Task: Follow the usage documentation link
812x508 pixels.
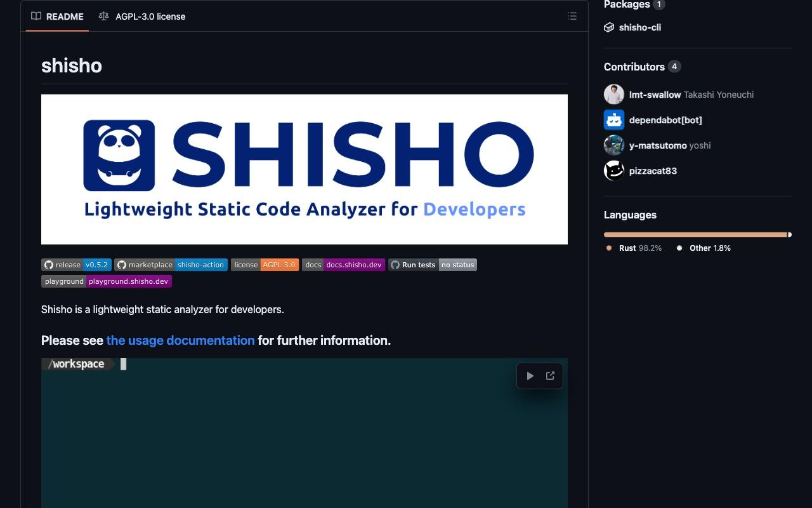Action: tap(180, 340)
